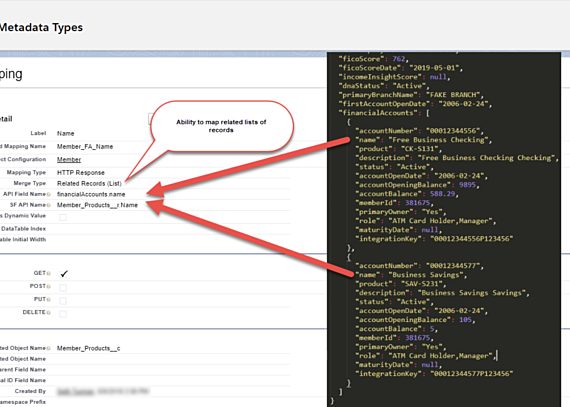
Task: Click the help icon next to SF API Name
Action: (x=49, y=205)
